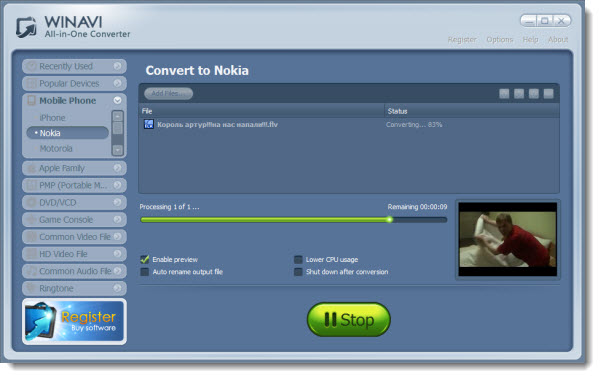Click the 'Convert to Nokia' heading
The height and width of the screenshot is (378, 600).
click(x=197, y=70)
